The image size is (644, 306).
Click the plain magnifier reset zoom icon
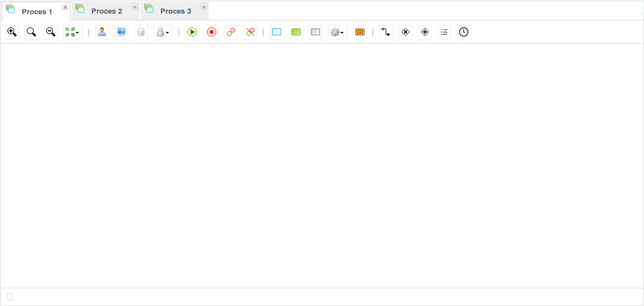(31, 32)
